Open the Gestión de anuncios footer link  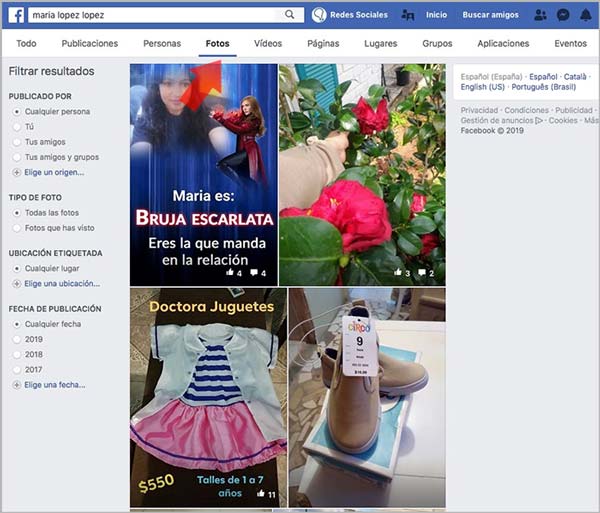click(x=497, y=121)
